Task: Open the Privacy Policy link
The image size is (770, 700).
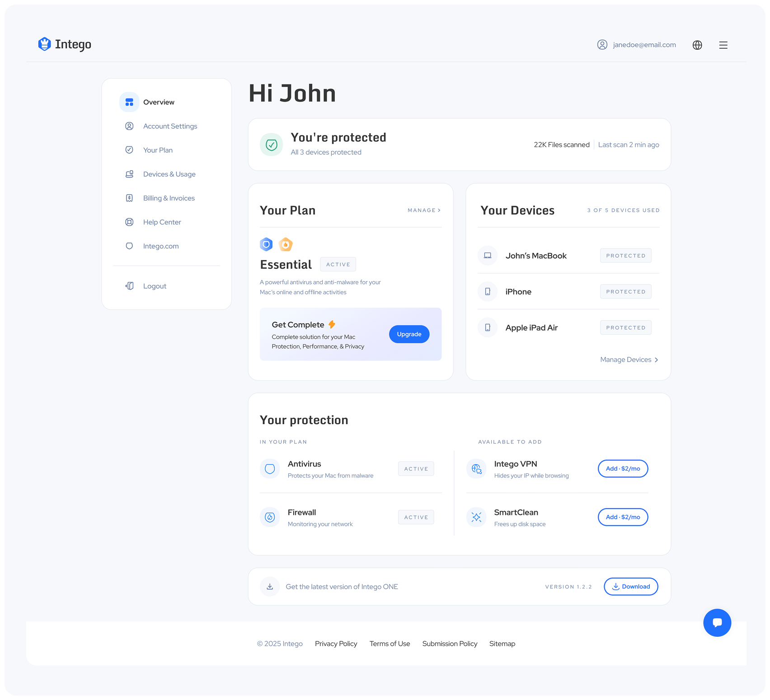Action: [x=336, y=644]
